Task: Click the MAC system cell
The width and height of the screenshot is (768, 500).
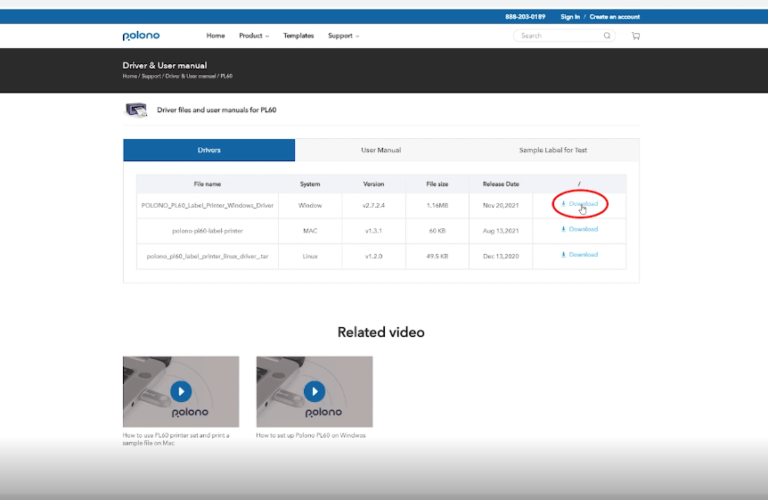Action: 310,231
